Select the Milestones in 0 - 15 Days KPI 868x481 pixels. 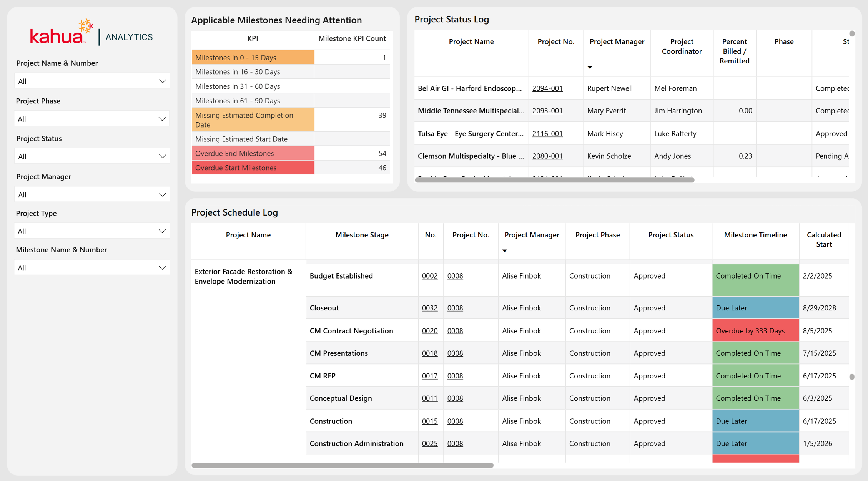tap(253, 58)
